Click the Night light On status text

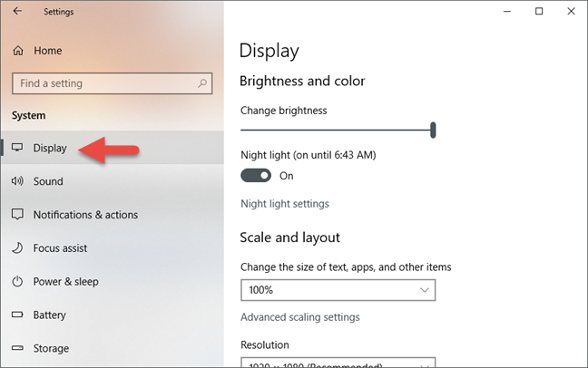click(x=287, y=176)
